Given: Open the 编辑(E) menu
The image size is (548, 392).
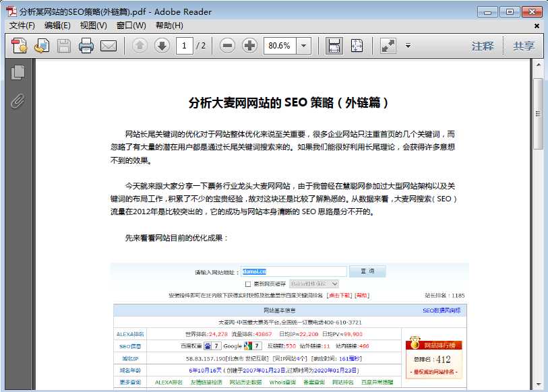Looking at the screenshot, I should 57,26.
